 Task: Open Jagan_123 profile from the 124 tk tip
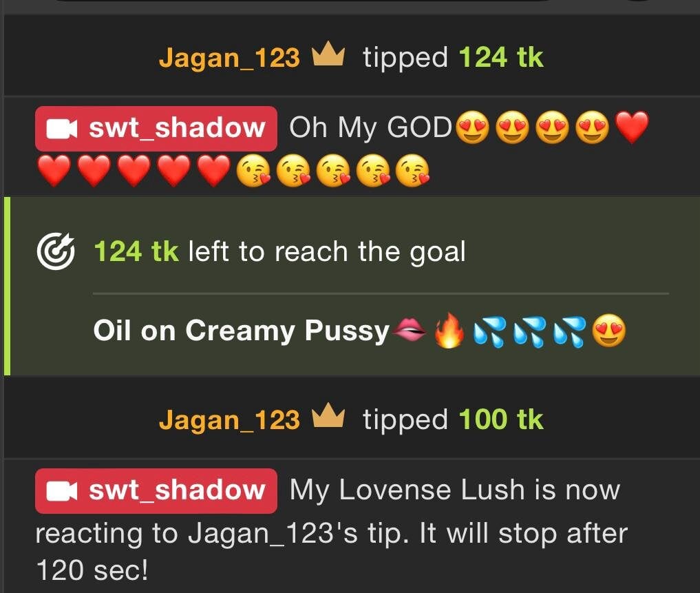pos(229,58)
